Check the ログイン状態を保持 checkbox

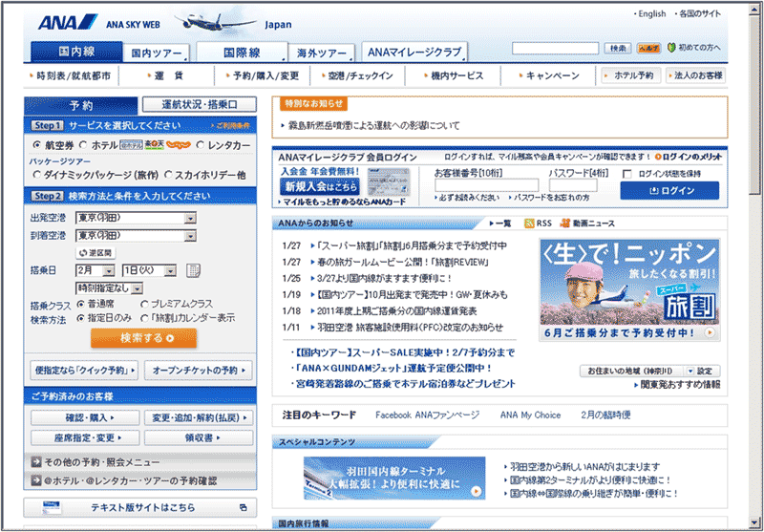(x=627, y=174)
